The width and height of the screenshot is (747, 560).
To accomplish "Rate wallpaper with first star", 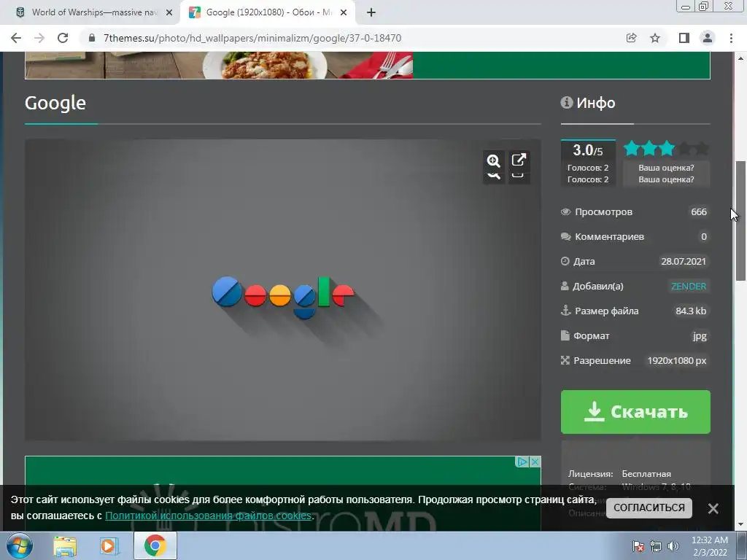I will [631, 149].
